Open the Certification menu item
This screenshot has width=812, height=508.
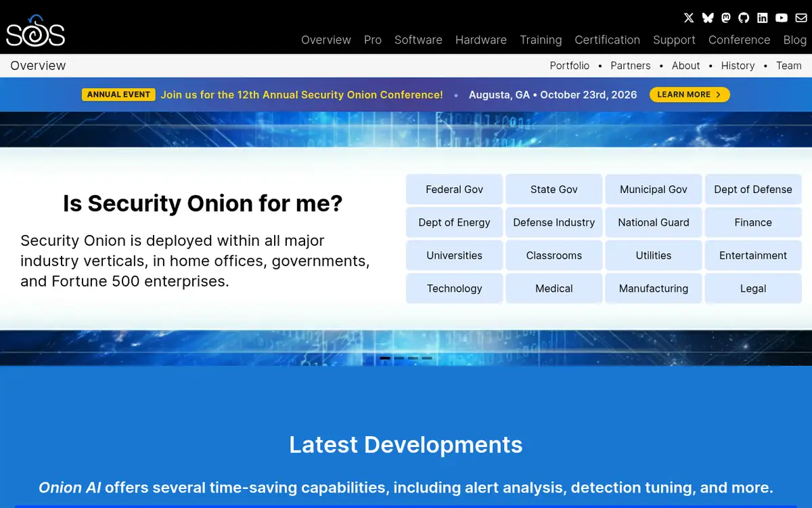coord(608,40)
